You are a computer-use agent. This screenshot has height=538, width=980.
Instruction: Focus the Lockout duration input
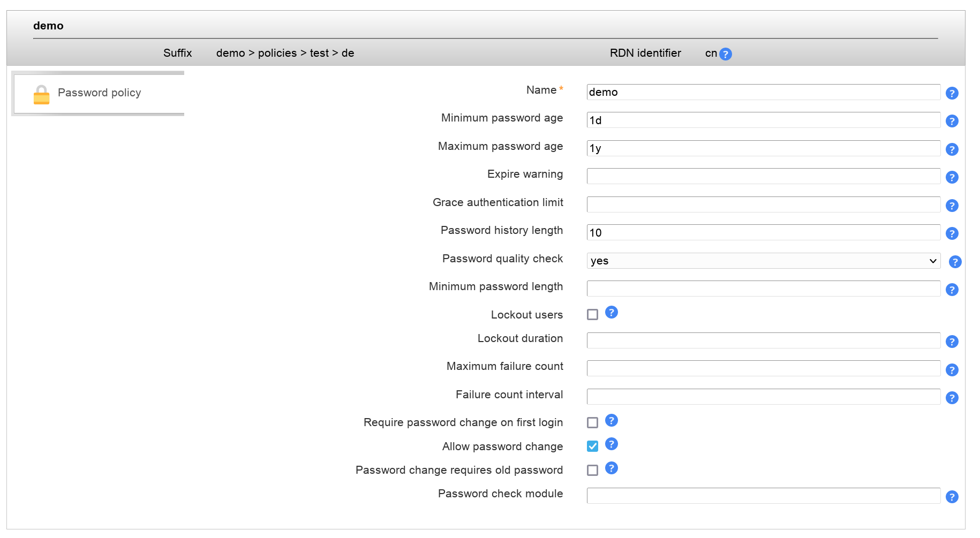point(763,340)
